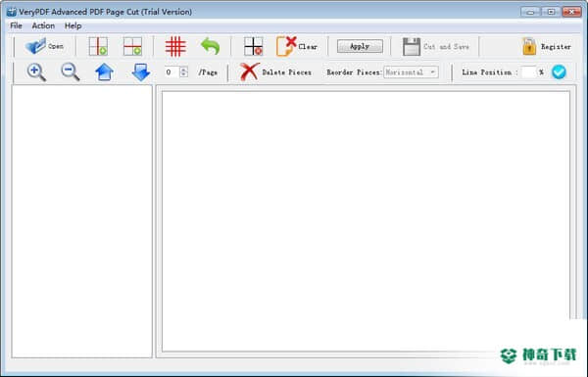Open the File menu
The image size is (588, 377).
click(16, 25)
